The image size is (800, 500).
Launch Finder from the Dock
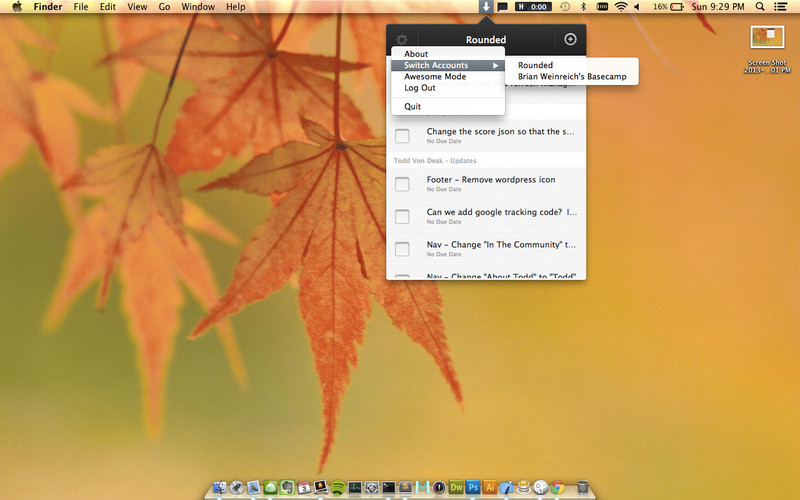[219, 488]
